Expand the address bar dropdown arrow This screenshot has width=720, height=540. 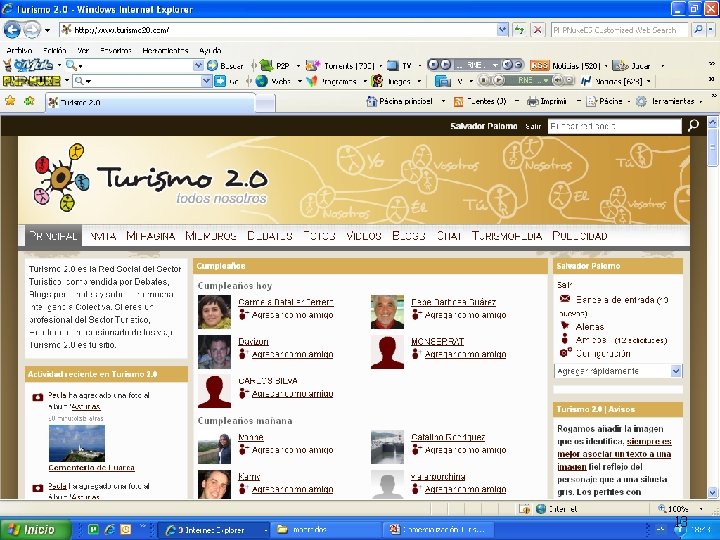coord(503,30)
